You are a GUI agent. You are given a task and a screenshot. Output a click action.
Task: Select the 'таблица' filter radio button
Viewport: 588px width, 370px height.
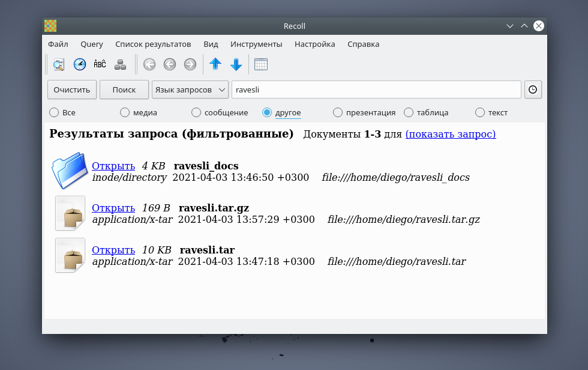click(x=409, y=112)
